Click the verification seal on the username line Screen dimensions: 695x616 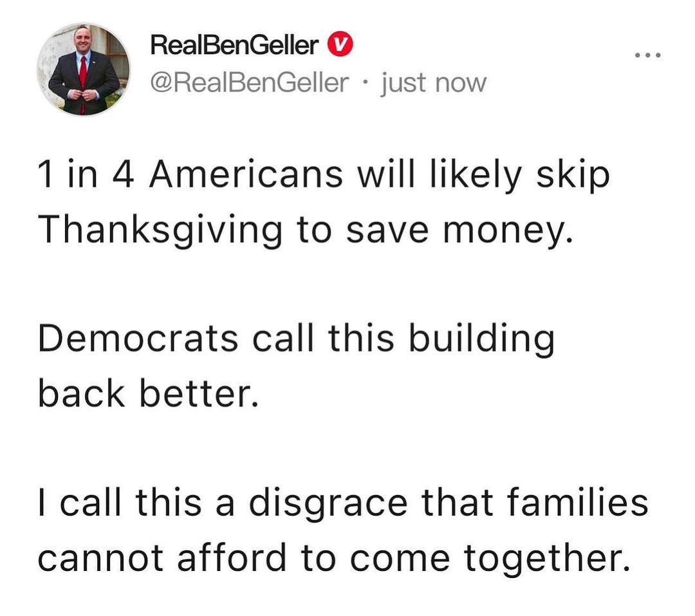click(341, 44)
